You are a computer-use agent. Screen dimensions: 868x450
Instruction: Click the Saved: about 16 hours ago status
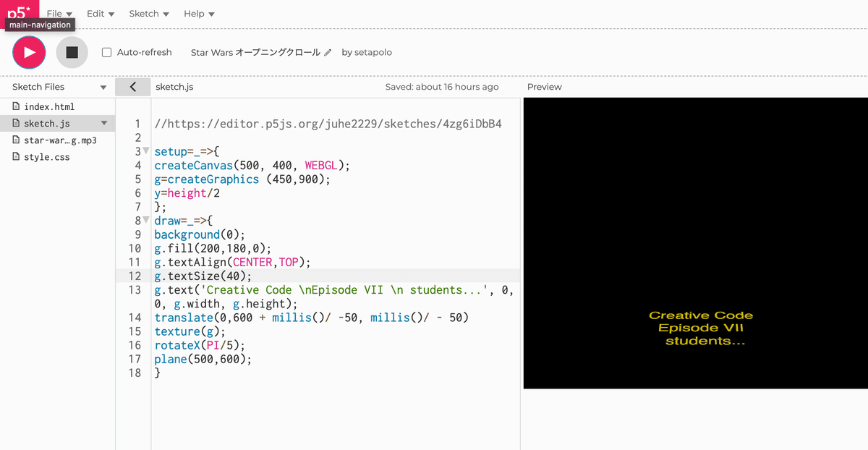[442, 87]
